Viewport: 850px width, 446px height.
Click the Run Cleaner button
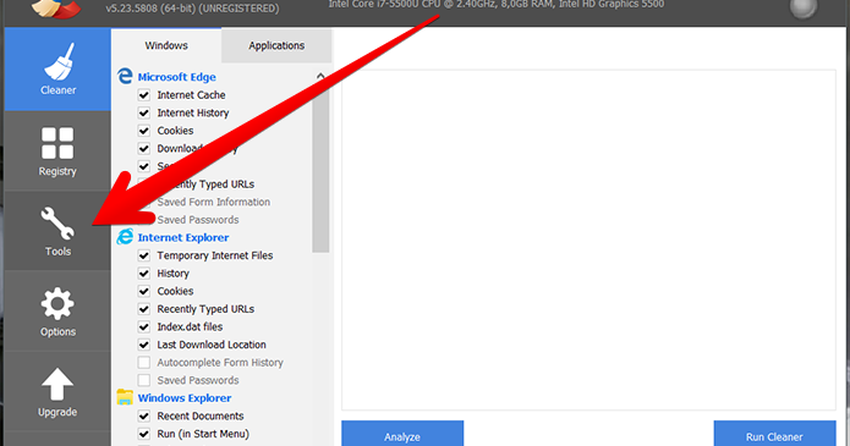click(x=774, y=436)
